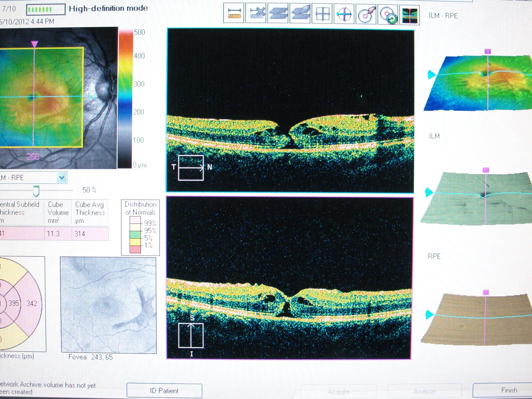Screen dimensions: 532x399
Task: Click the pink vertical slice marker above fundus
Action: pyautogui.click(x=35, y=44)
